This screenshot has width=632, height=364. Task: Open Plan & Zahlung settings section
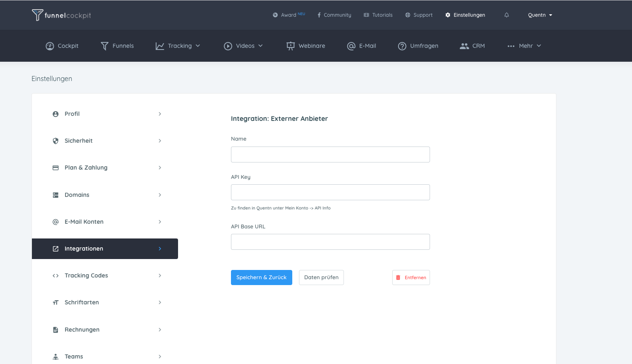pyautogui.click(x=86, y=168)
